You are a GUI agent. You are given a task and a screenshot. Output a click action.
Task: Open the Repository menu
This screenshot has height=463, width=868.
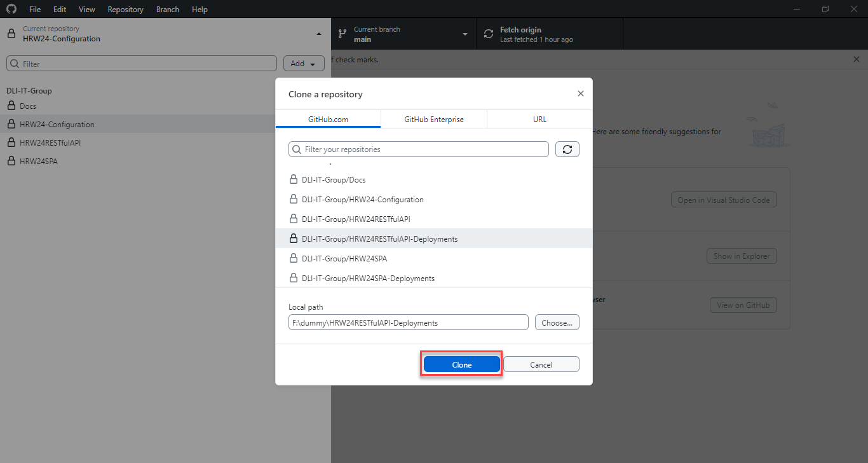click(x=125, y=9)
